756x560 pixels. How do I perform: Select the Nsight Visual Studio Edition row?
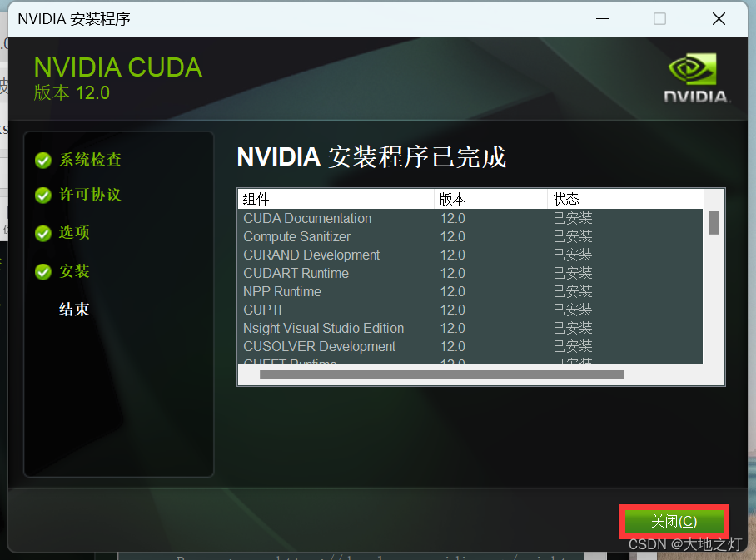click(x=470, y=328)
